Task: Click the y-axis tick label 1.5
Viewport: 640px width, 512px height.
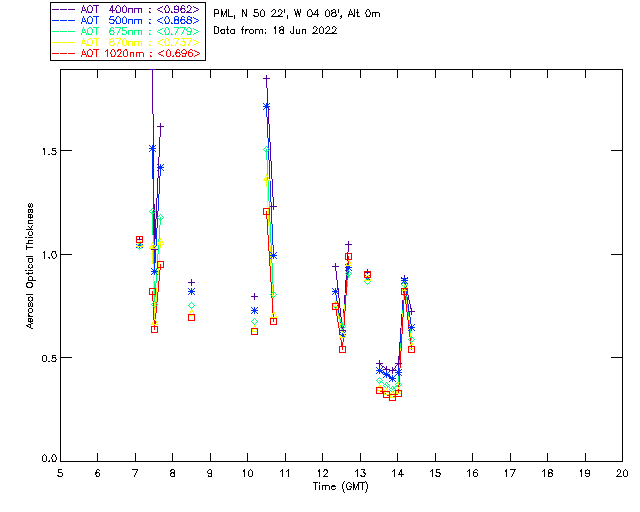Action: coord(45,151)
